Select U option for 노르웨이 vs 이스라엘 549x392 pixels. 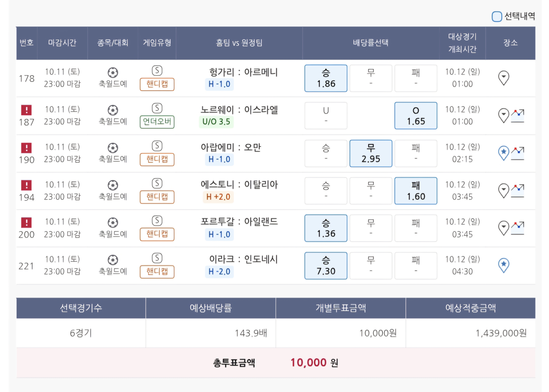(x=326, y=116)
